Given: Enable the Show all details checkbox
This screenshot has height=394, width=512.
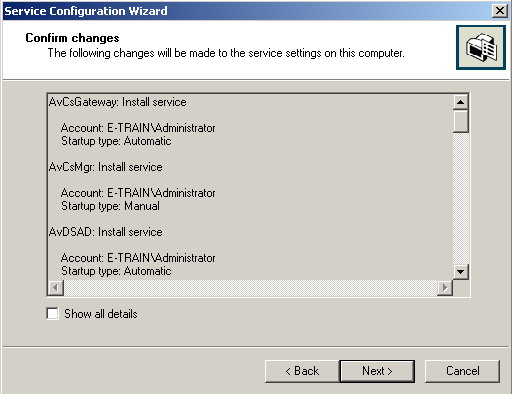Looking at the screenshot, I should tap(52, 314).
